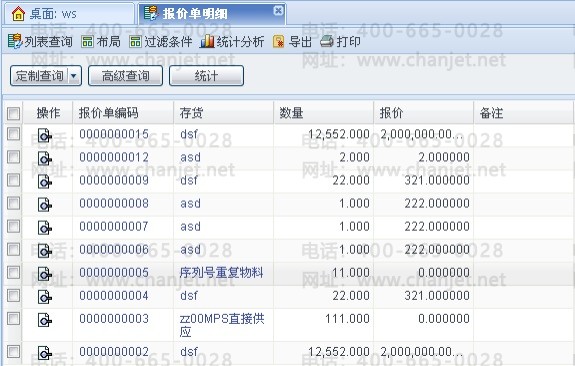The image size is (575, 366).
Task: Click the 操作 column header
Action: pos(48,113)
